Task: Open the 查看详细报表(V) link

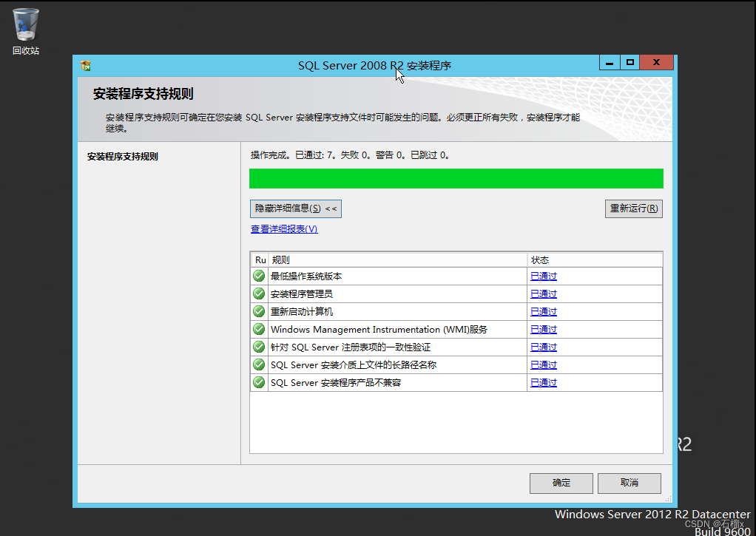Action: pos(284,229)
